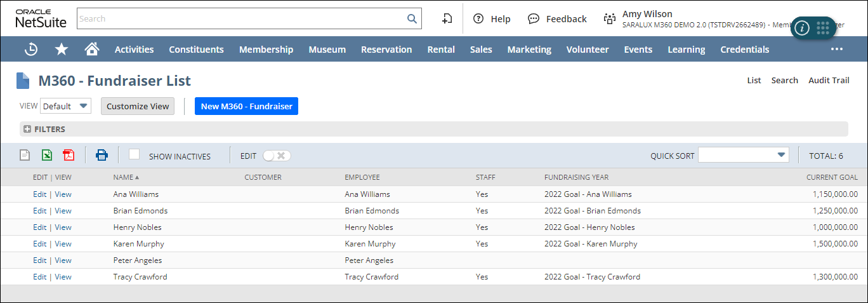Enable the Show Inactives checkbox
The image size is (868, 303).
tap(134, 154)
